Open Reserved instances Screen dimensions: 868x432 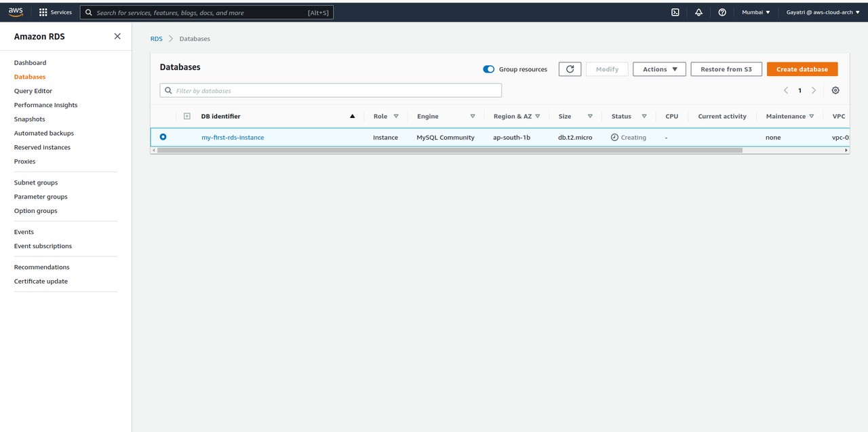point(42,147)
